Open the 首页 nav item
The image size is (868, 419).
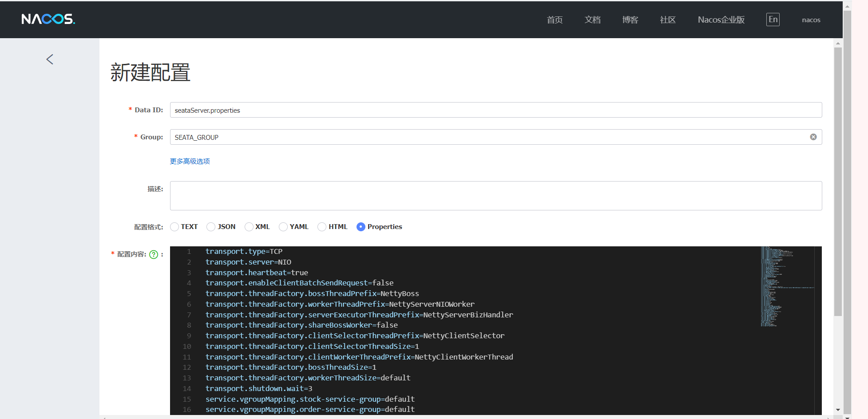555,20
